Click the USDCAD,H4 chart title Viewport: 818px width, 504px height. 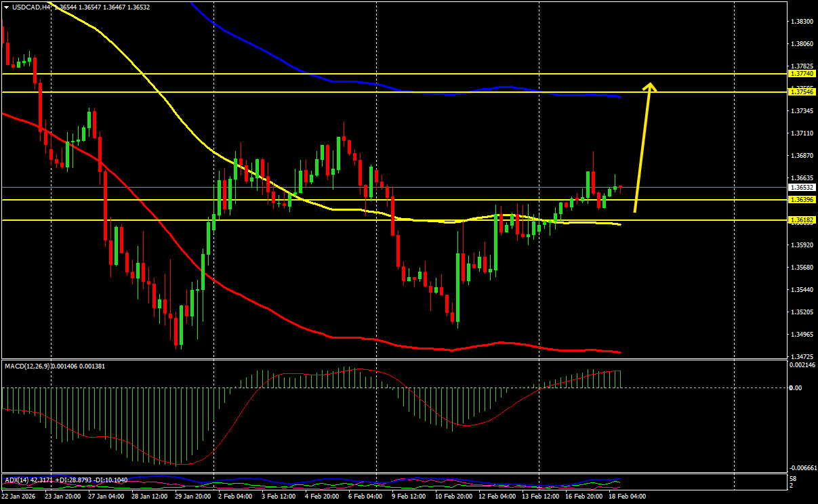[x=32, y=7]
